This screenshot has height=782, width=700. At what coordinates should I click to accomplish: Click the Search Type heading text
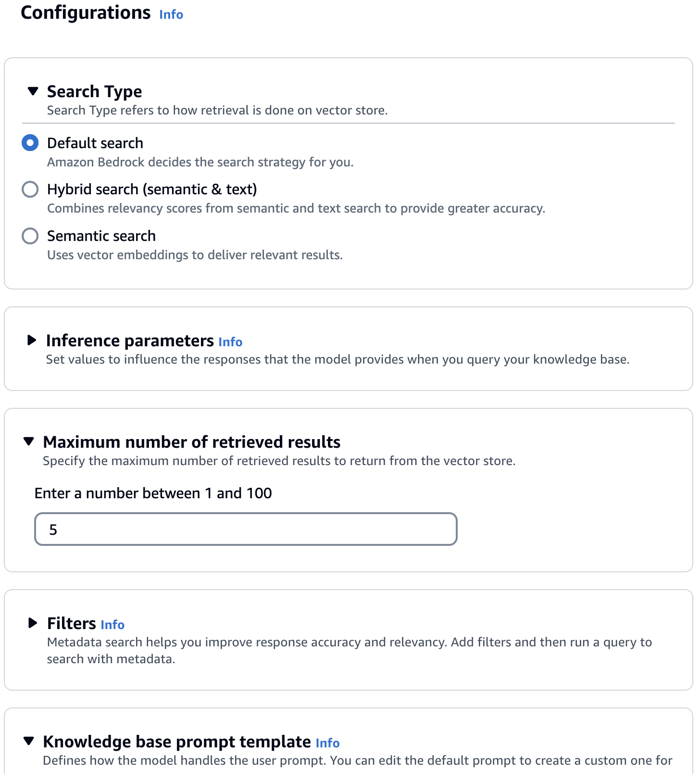click(95, 91)
